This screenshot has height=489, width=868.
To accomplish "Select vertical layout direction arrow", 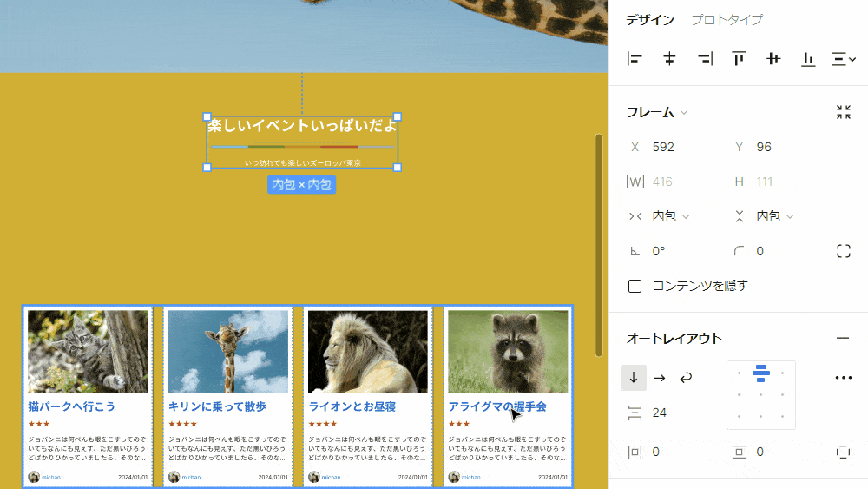I will coord(634,378).
